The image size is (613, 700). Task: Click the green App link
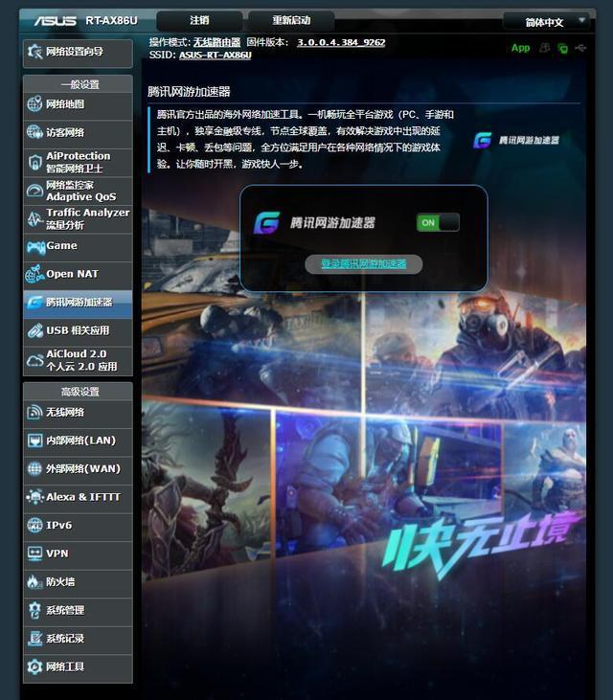[521, 48]
